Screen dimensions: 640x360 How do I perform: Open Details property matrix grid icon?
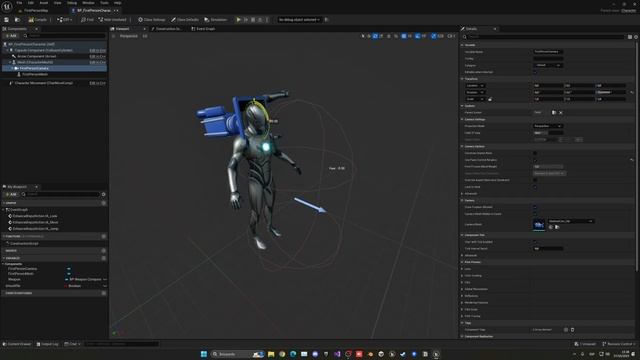click(x=630, y=37)
